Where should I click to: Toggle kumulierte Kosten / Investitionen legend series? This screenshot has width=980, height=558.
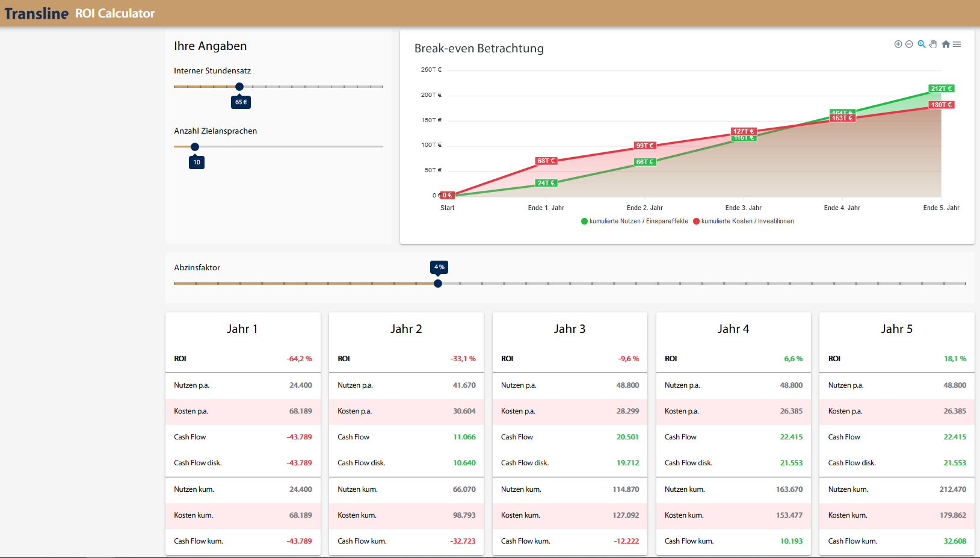pos(744,221)
